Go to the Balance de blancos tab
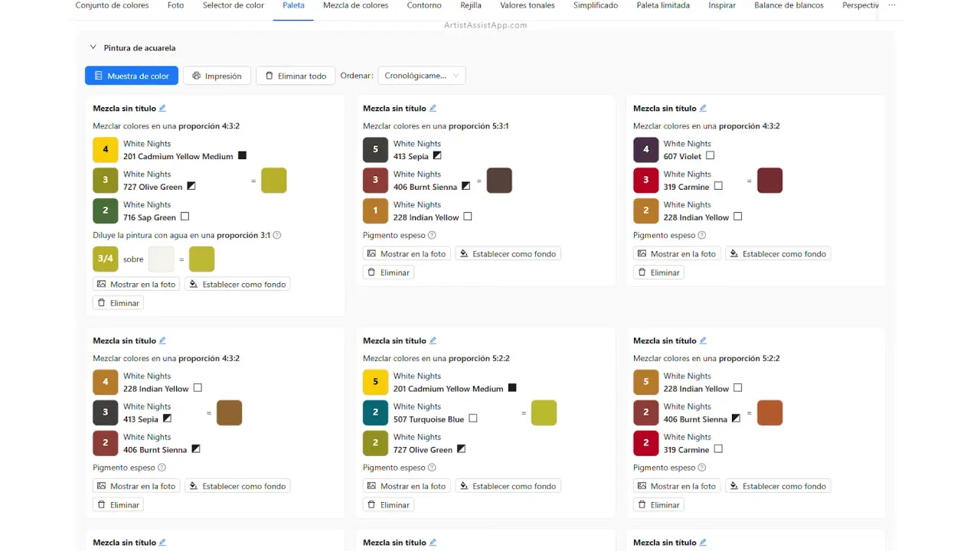The height and width of the screenshot is (551, 980). (x=789, y=5)
